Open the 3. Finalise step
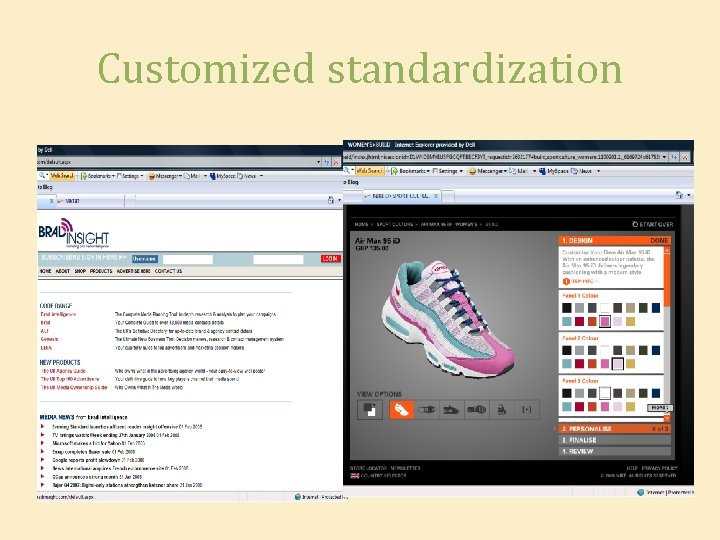This screenshot has height=540, width=720. pyautogui.click(x=614, y=440)
